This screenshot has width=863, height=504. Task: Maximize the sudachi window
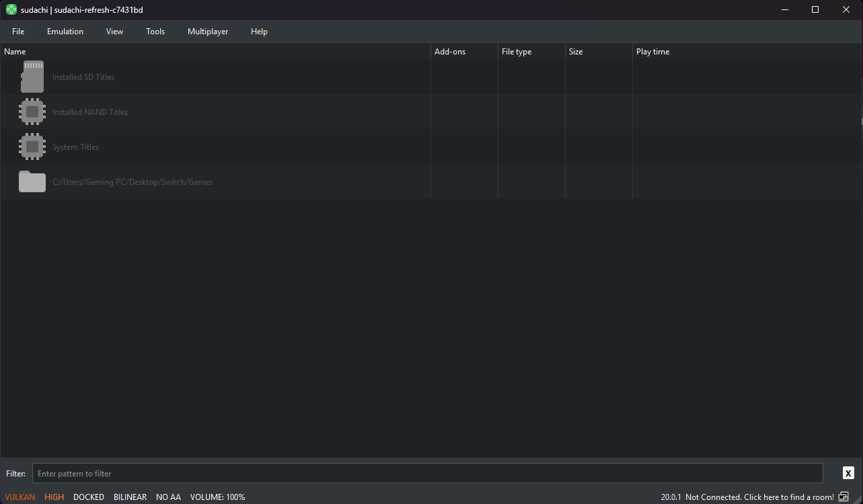[815, 9]
